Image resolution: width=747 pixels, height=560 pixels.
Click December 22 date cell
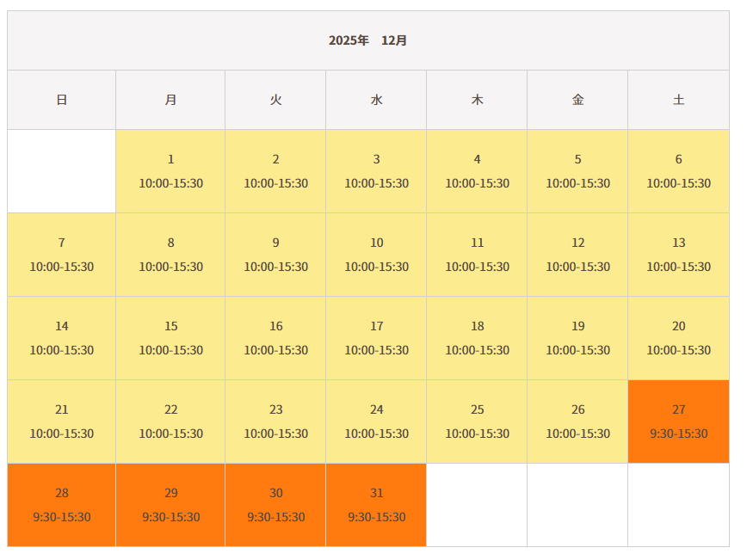tap(170, 422)
